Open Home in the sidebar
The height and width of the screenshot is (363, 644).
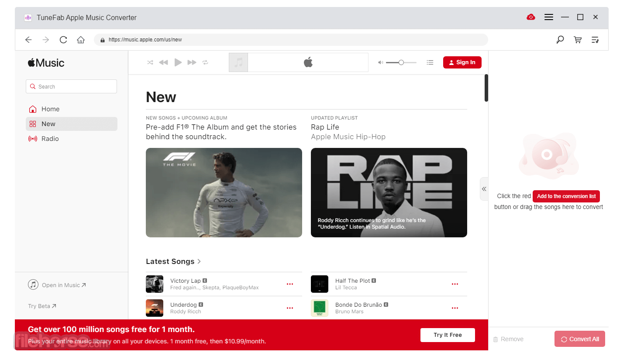coord(72,109)
